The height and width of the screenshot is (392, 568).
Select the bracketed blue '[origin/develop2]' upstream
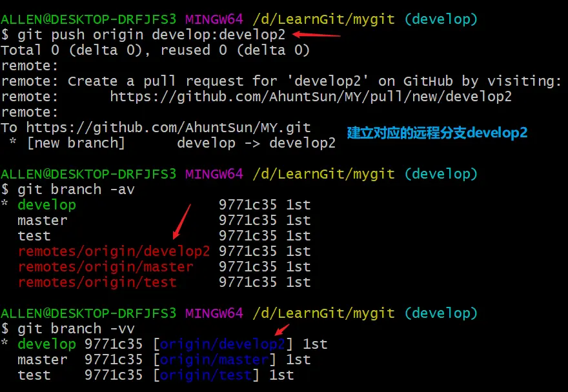tap(223, 344)
